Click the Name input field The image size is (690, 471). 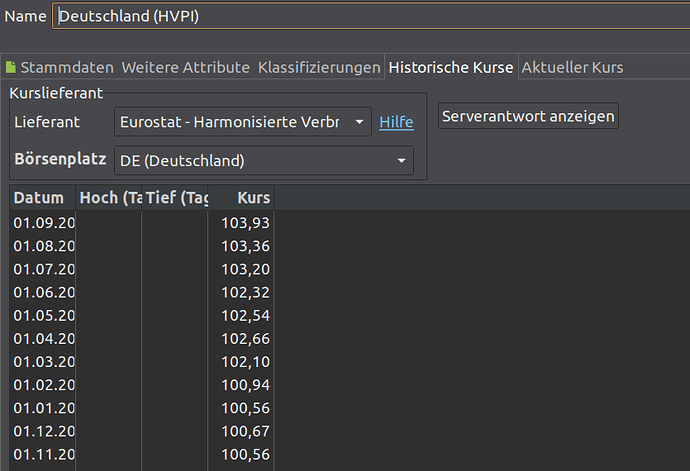[x=371, y=16]
